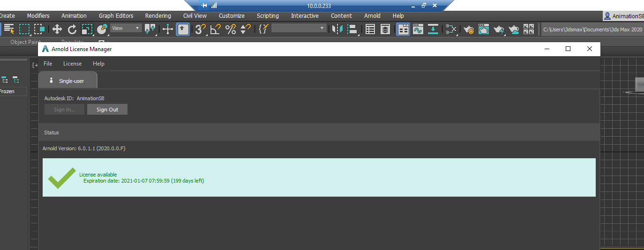Image resolution: width=644 pixels, height=250 pixels.
Task: Click the Select by Name toolbar icon
Action: (9, 29)
